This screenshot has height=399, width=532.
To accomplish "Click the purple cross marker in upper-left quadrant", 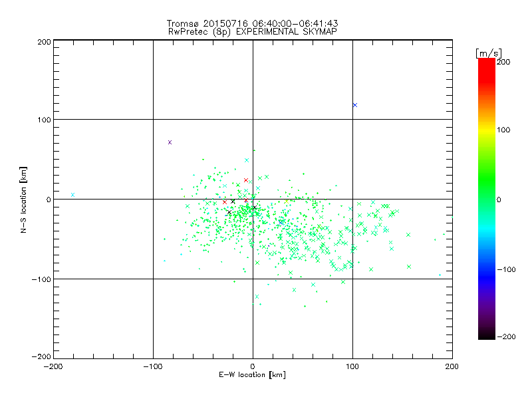I will point(170,142).
